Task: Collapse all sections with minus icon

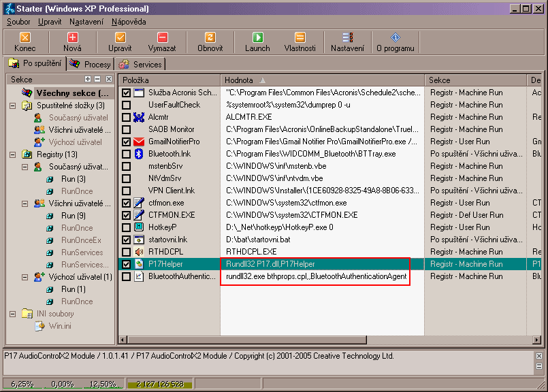Action: point(97,80)
